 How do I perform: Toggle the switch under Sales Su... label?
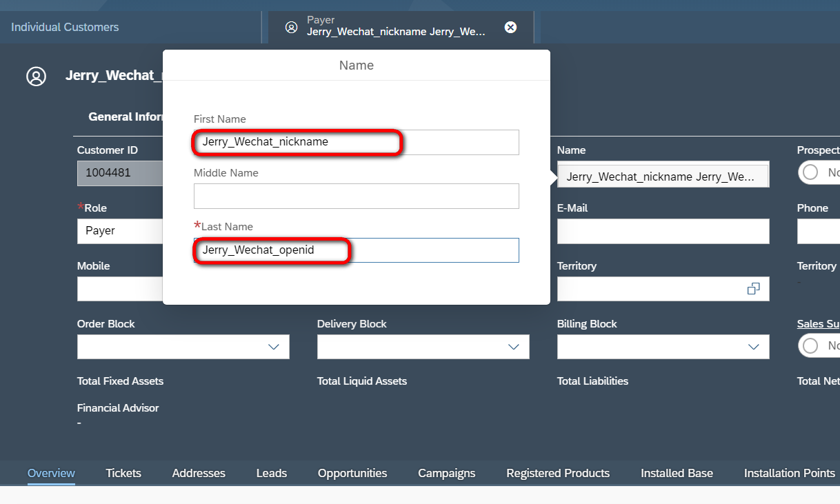819,345
